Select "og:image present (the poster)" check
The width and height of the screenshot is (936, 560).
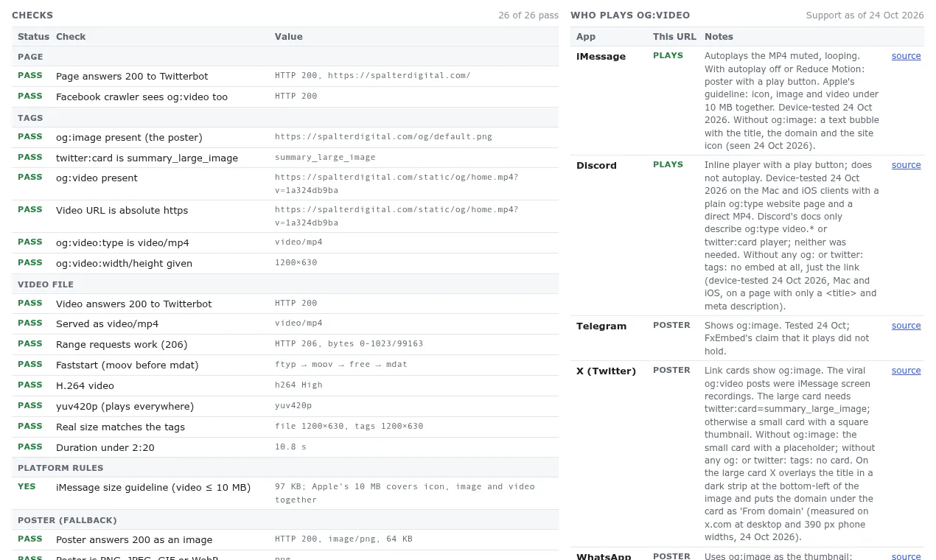129,138
